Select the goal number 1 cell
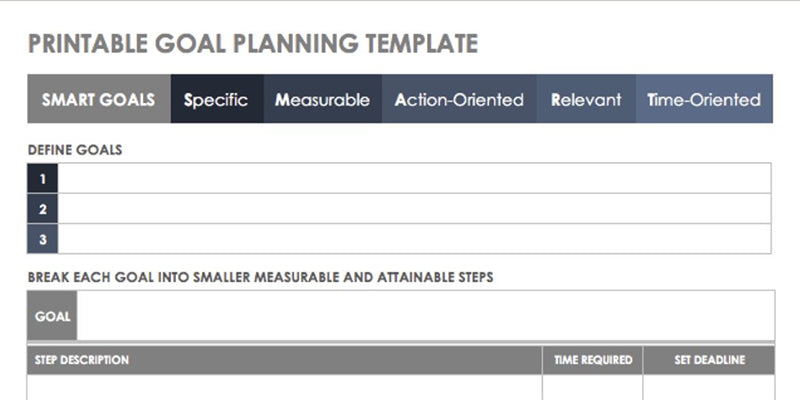 (43, 179)
